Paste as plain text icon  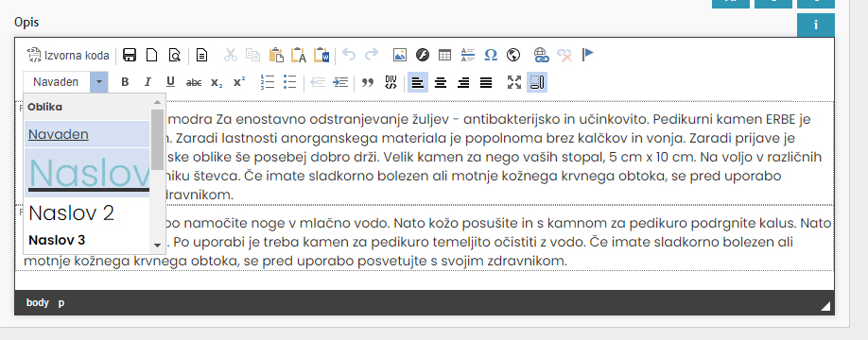[x=299, y=55]
